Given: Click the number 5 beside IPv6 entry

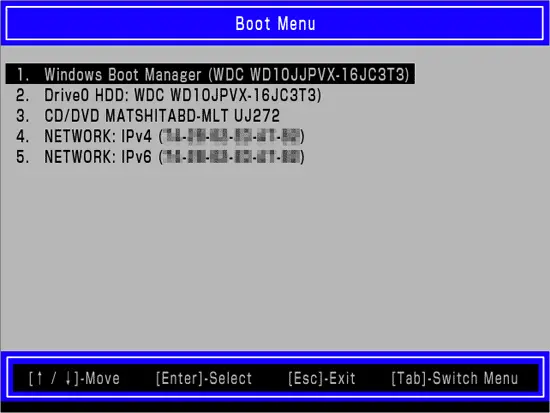Looking at the screenshot, I should click(x=22, y=156).
